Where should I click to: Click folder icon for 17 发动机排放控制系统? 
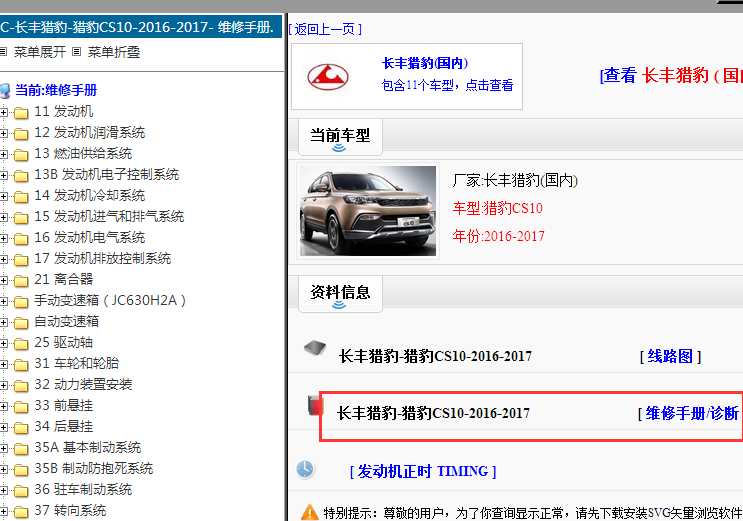click(21, 260)
